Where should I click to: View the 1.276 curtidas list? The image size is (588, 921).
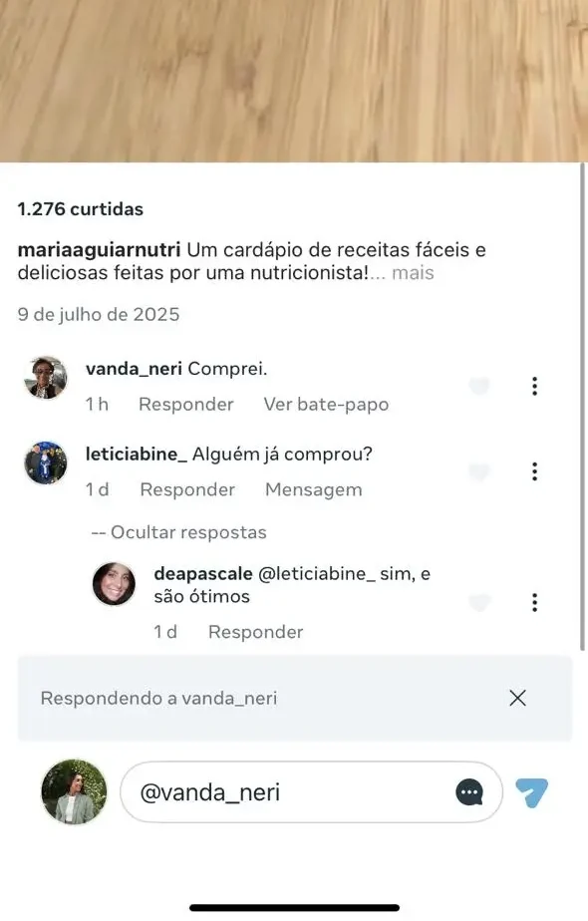coord(81,208)
